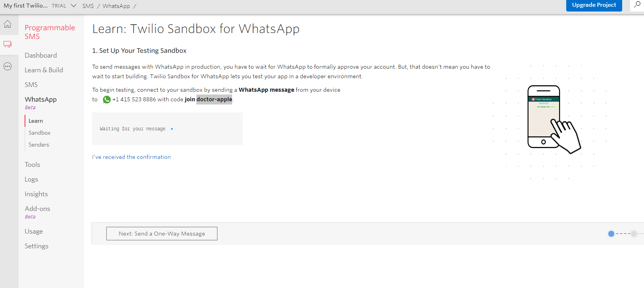Open the Sandbox sub-item
This screenshot has height=288, width=644.
[x=39, y=133]
